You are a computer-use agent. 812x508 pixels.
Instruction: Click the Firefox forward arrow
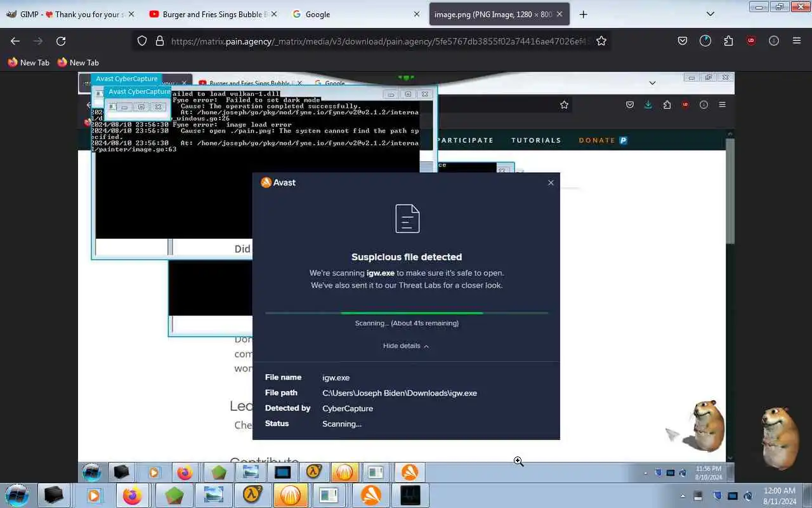click(x=38, y=41)
